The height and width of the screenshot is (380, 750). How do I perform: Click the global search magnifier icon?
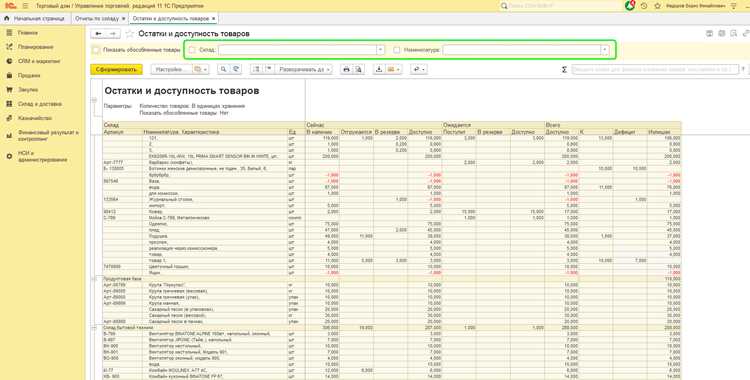point(504,6)
